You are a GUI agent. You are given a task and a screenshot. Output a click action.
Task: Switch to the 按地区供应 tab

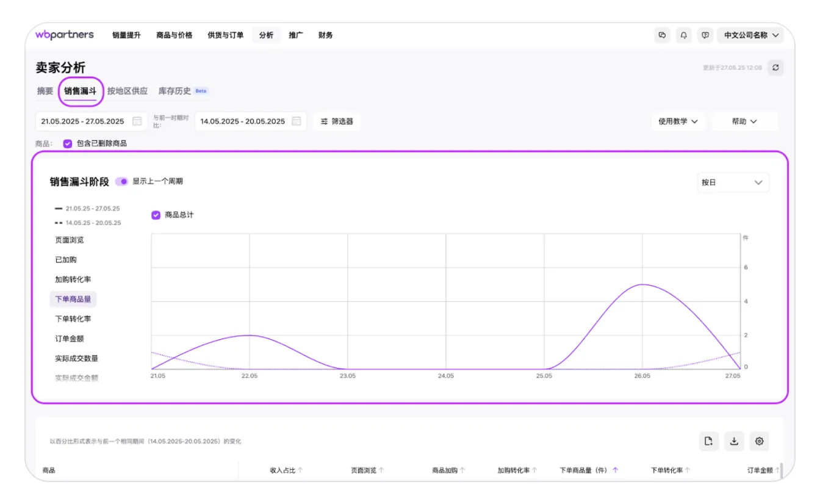click(128, 91)
